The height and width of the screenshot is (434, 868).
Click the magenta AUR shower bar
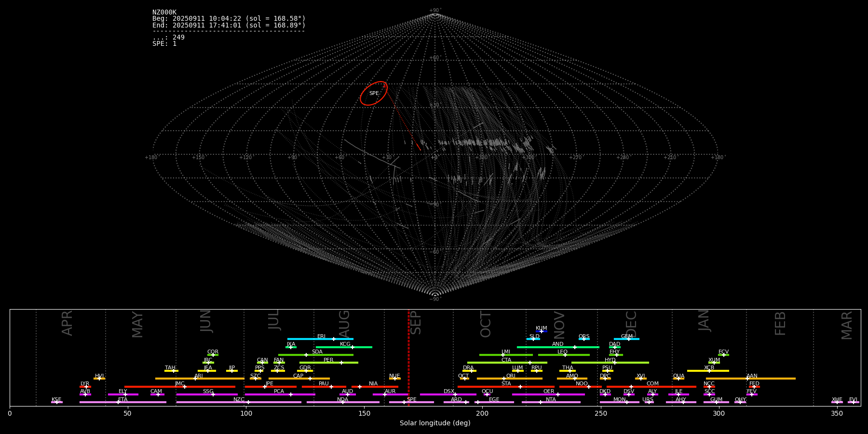pyautogui.click(x=390, y=394)
